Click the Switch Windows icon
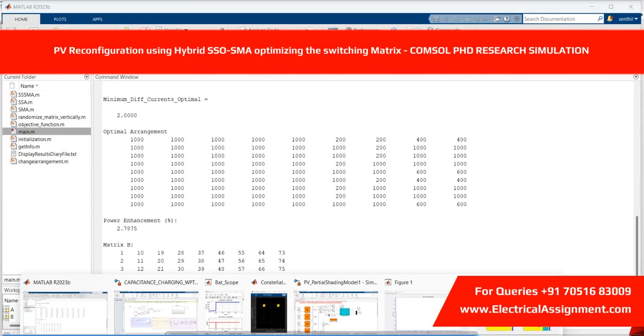Image resolution: width=644 pixels, height=336 pixels. click(496, 19)
